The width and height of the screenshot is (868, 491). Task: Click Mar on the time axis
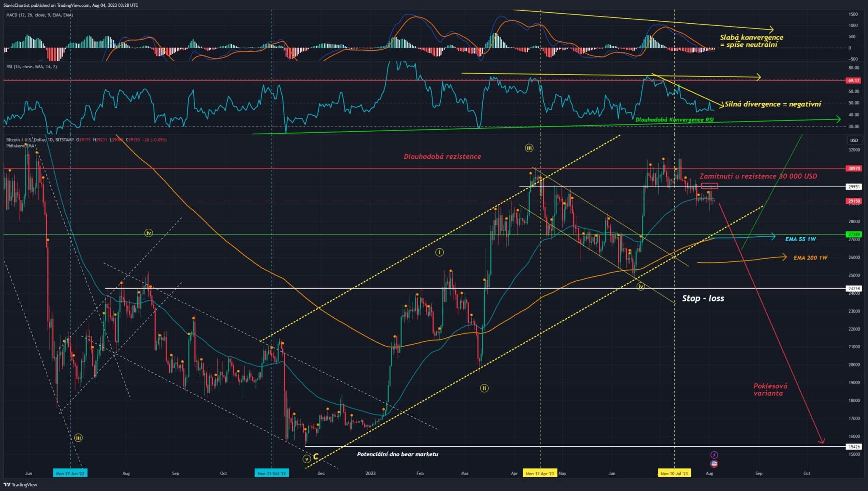pyautogui.click(x=465, y=473)
